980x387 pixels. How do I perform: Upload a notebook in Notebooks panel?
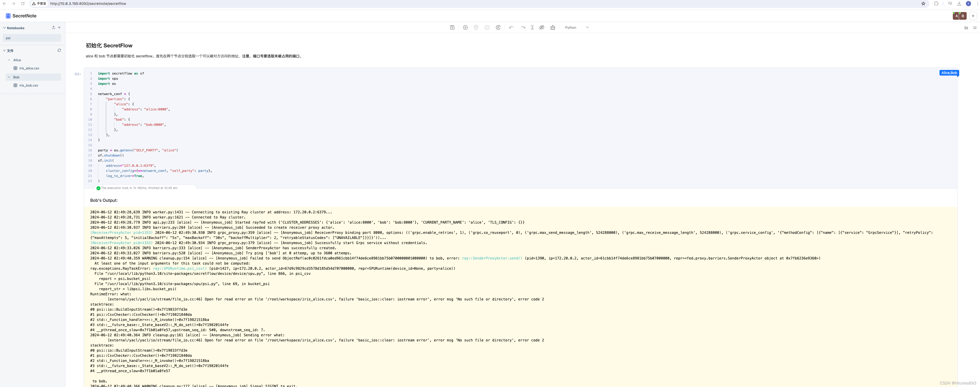[53, 27]
